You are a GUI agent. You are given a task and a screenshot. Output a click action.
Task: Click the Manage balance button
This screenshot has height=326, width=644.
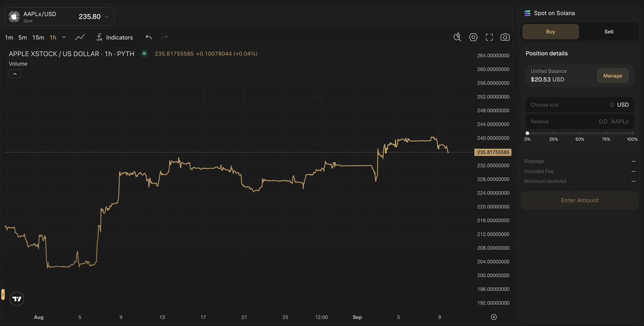click(612, 76)
